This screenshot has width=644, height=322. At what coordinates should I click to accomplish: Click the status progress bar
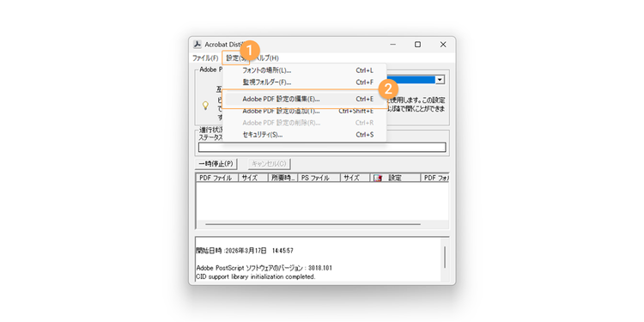coord(322,147)
